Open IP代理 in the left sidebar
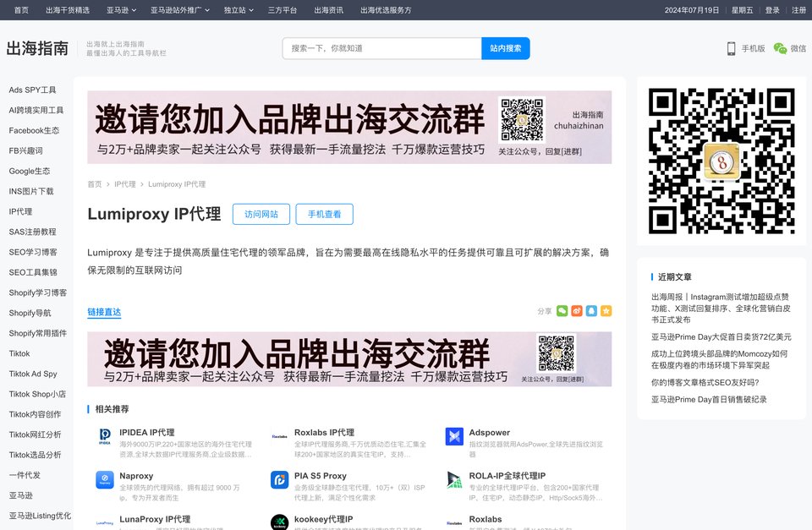 20,211
